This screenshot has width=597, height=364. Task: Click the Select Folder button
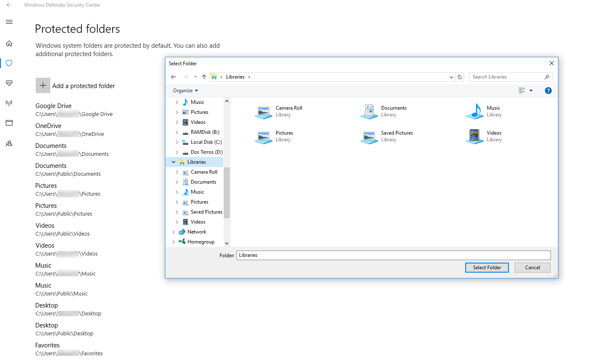click(487, 268)
